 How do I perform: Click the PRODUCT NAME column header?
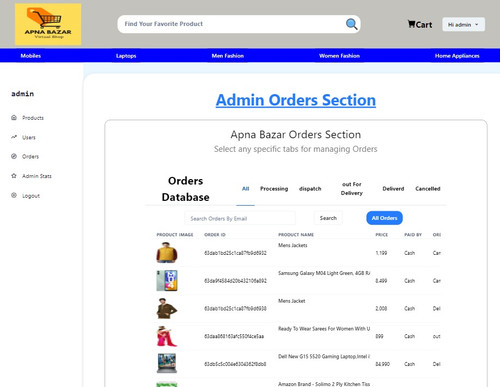(296, 235)
